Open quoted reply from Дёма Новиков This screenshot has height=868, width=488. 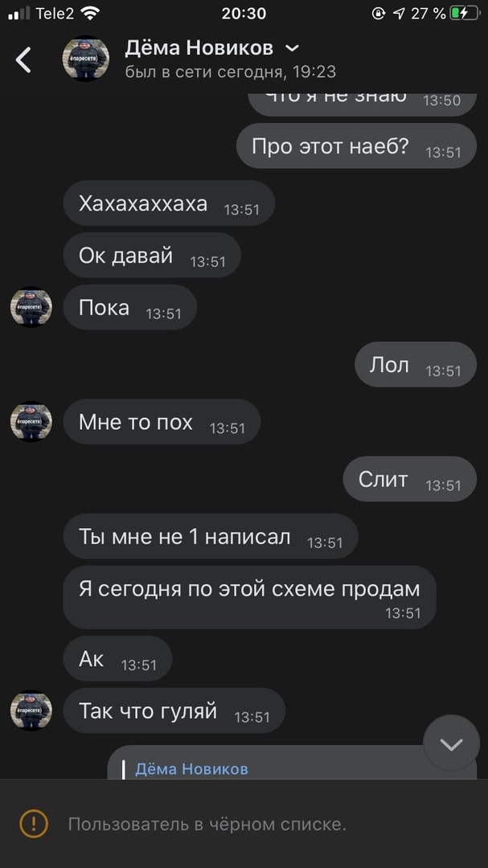[x=292, y=763]
